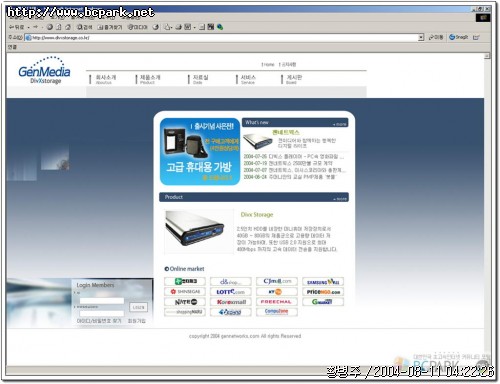Open the 2004-07-07 news item
The width and height of the screenshot is (500, 384).
coord(294,170)
